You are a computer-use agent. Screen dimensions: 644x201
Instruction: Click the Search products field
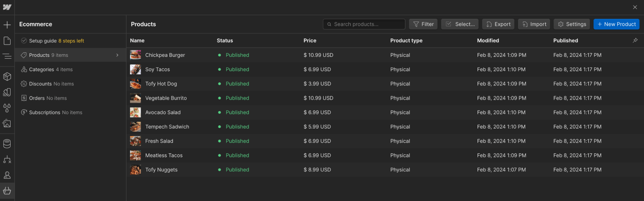[x=364, y=24]
